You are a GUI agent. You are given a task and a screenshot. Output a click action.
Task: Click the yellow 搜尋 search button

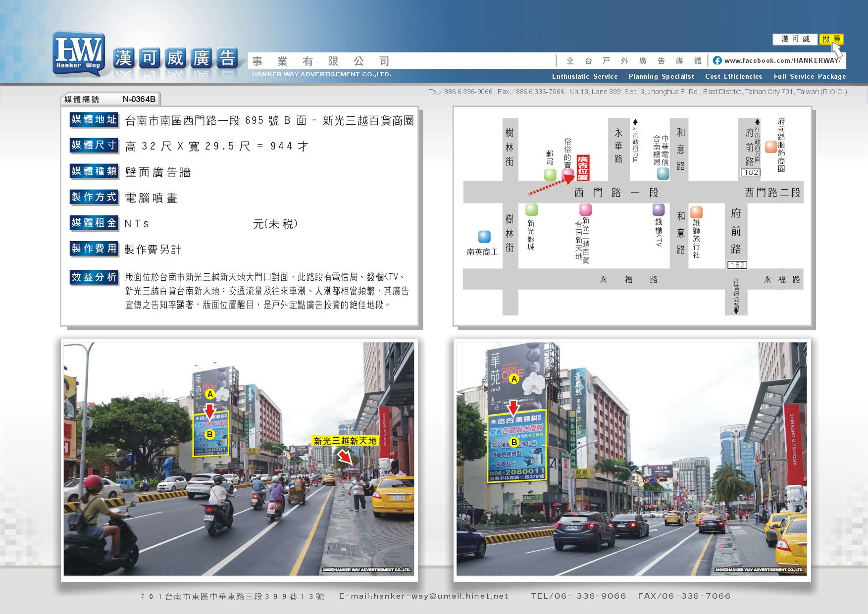831,39
